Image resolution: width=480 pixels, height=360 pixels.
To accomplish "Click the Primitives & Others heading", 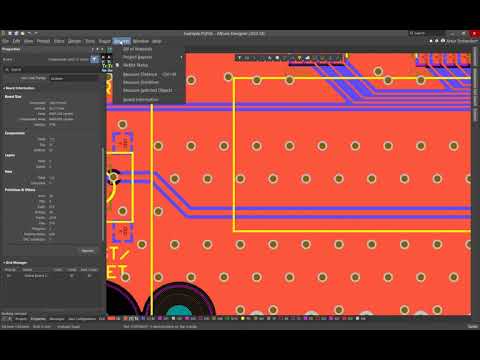I will [x=20, y=190].
